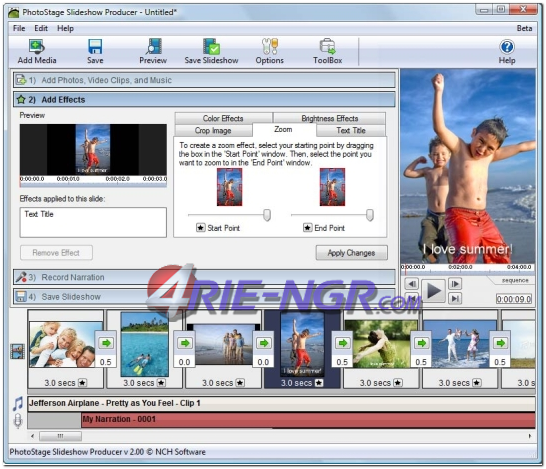Open the Help menu
This screenshot has width=546, height=469.
pos(65,28)
